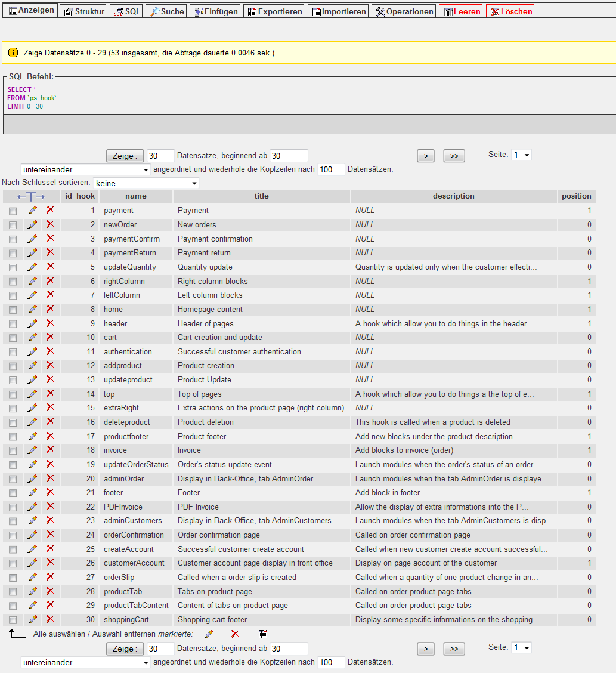
Task: Go to last page with top >> button
Action: [x=454, y=156]
